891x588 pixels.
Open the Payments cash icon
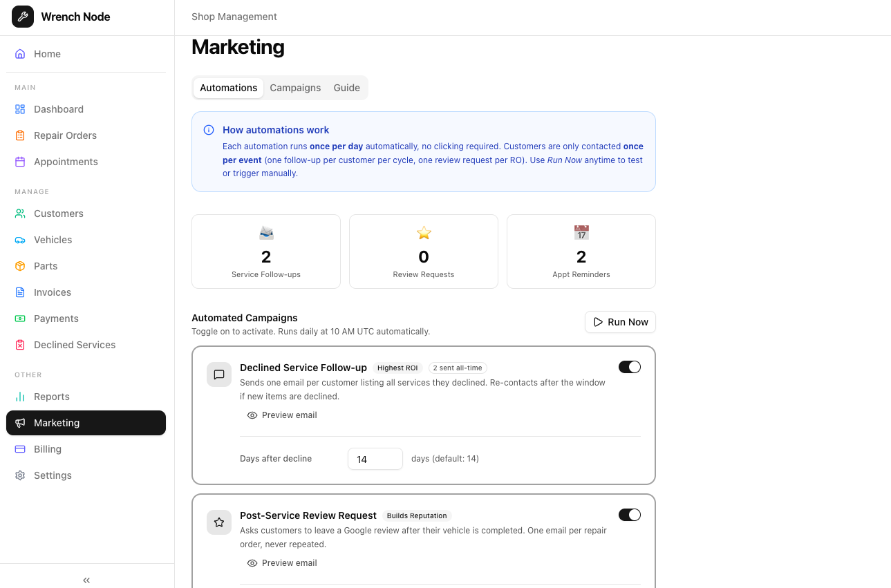[x=20, y=319]
